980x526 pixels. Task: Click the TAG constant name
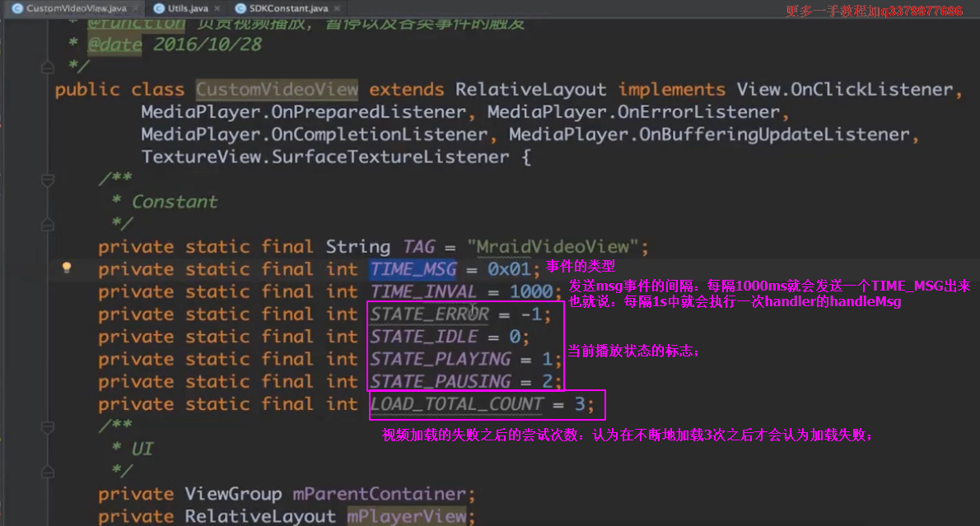pos(418,247)
